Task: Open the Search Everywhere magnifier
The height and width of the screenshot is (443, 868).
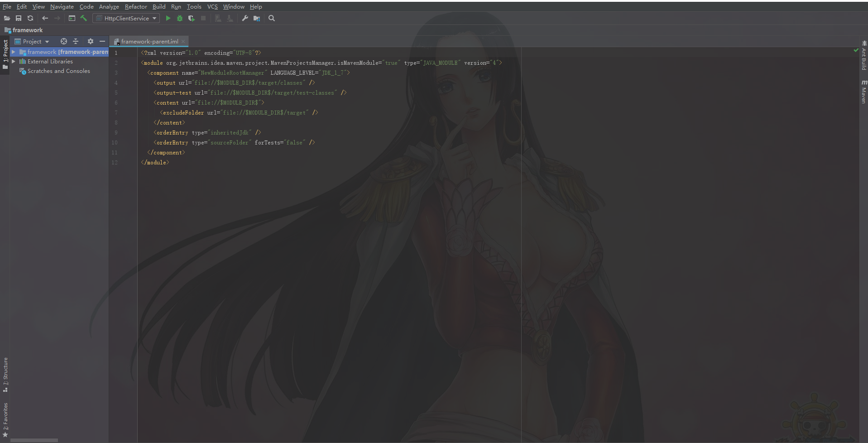Action: click(271, 18)
